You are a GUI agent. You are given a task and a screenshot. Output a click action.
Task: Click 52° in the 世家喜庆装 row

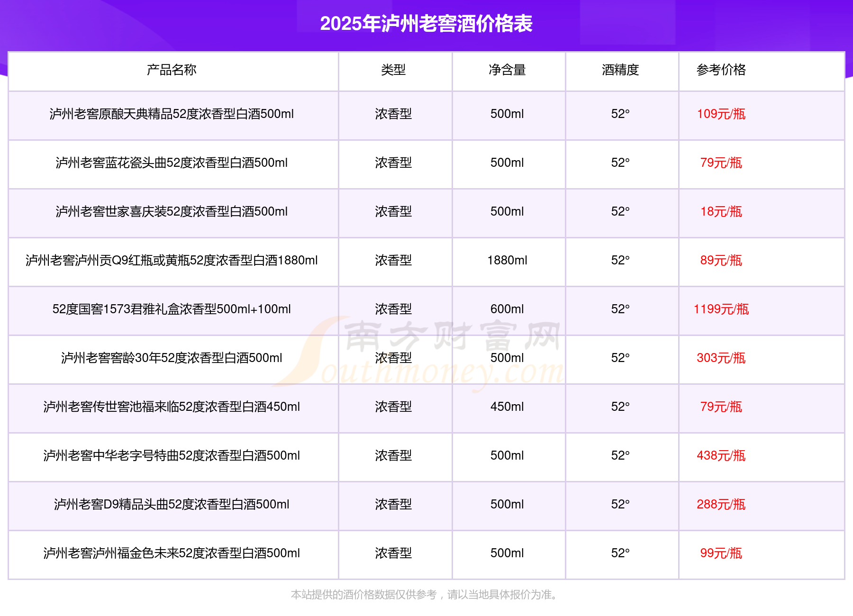tap(620, 211)
